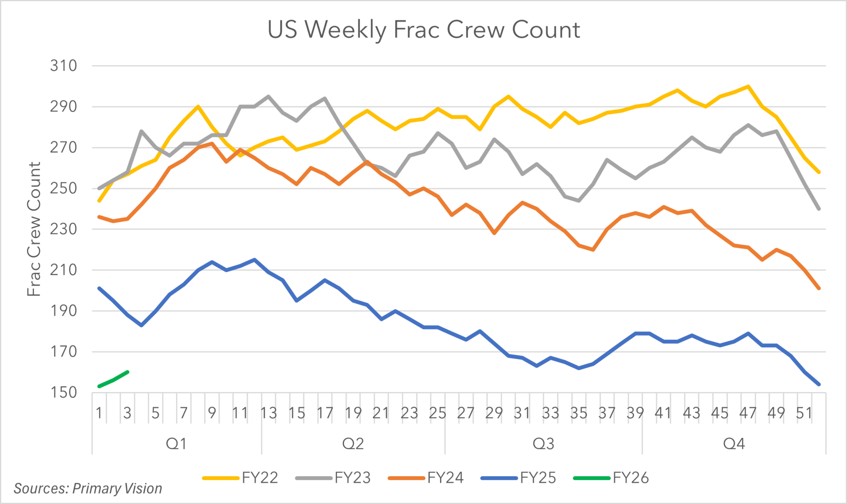Viewport: 847px width, 504px height.
Task: Select the chart title US Weekly Frac Crew Count
Action: pos(423,30)
